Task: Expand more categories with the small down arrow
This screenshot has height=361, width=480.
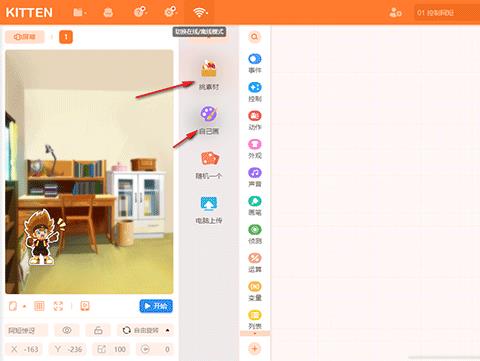Action: (255, 333)
